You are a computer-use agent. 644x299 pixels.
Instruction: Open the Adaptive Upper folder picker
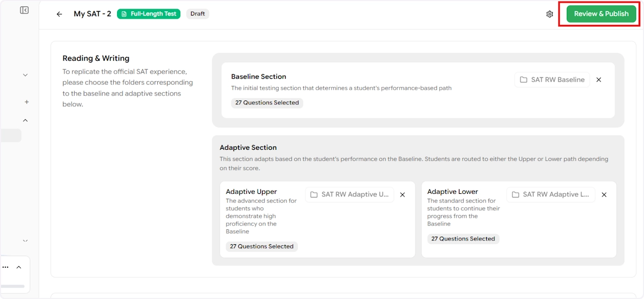tap(349, 195)
